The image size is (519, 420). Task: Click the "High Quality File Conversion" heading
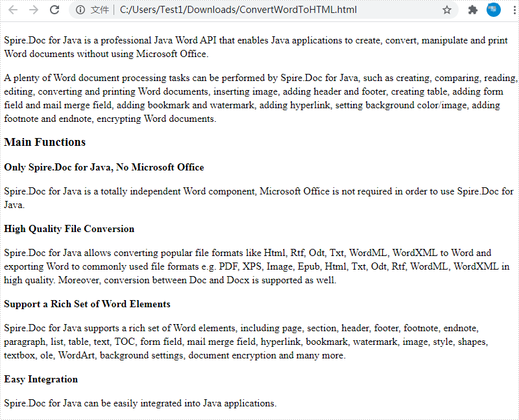pos(69,229)
